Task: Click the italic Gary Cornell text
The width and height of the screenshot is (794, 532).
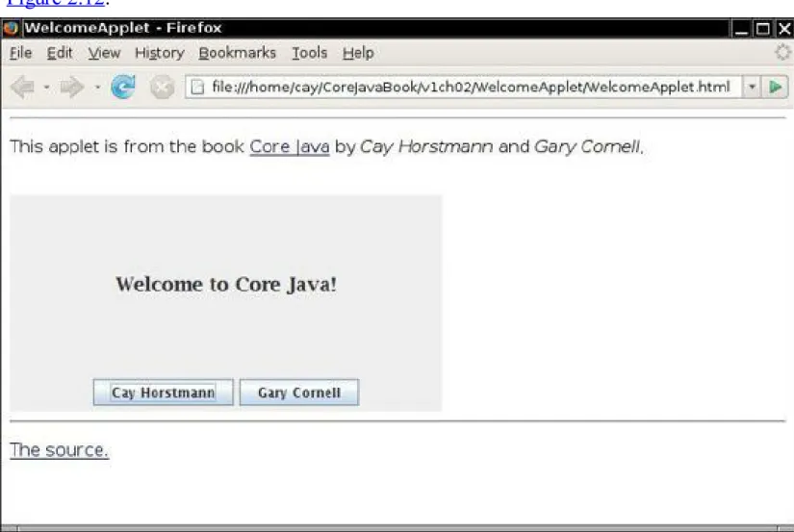Action: (587, 147)
